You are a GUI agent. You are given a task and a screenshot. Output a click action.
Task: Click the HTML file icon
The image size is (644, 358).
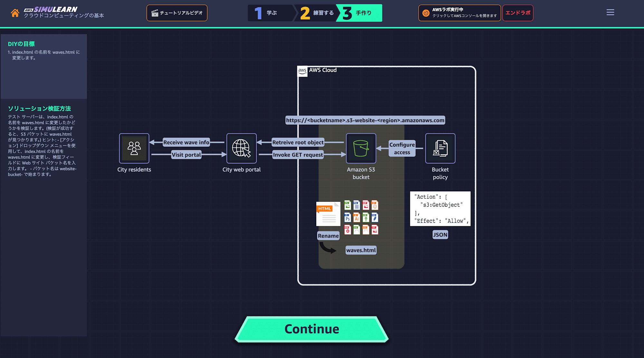point(328,214)
